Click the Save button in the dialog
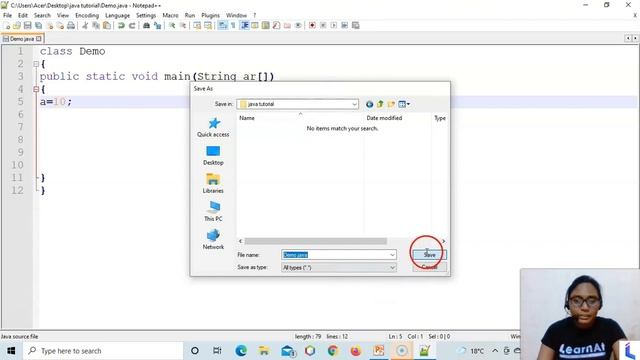Image resolution: width=640 pixels, height=360 pixels. [x=429, y=255]
